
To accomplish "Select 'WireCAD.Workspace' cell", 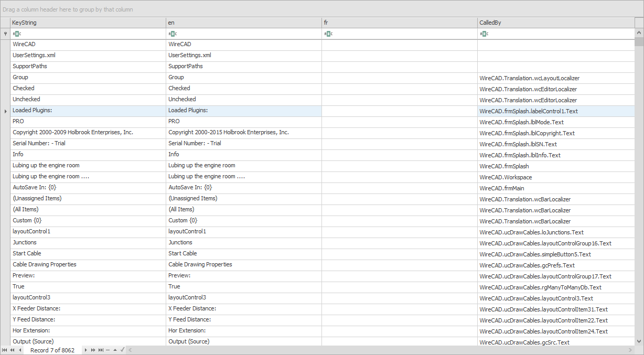I will coord(556,177).
